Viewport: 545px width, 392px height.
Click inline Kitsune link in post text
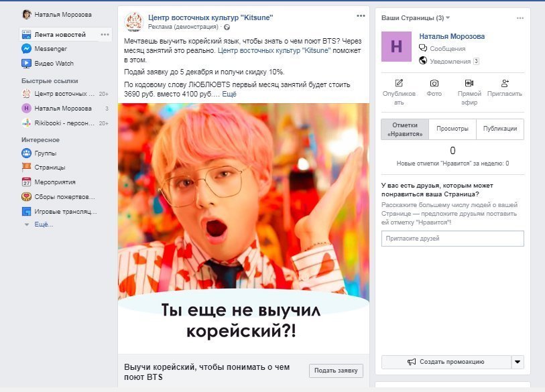tap(274, 50)
